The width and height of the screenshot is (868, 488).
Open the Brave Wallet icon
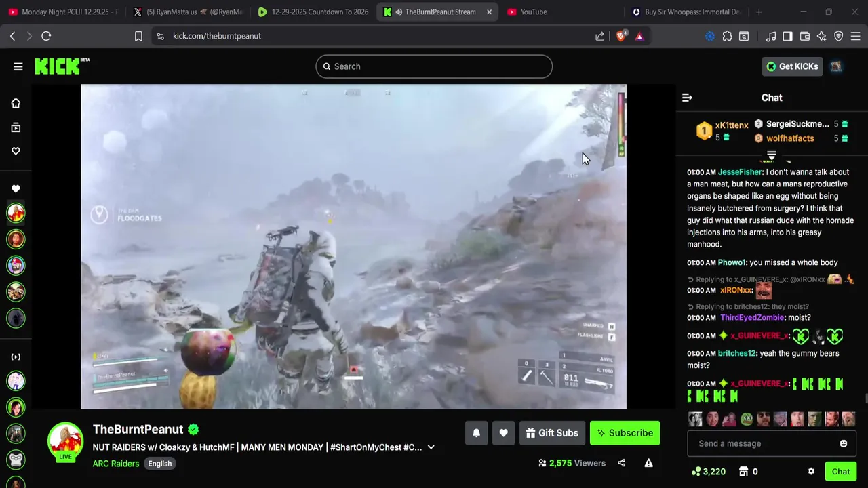coord(805,36)
